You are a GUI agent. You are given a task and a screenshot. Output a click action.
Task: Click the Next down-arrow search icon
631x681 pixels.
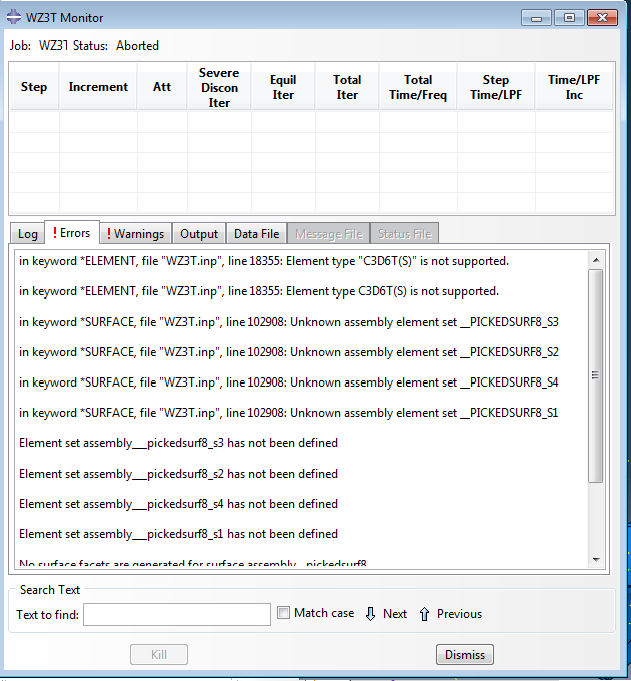(370, 614)
